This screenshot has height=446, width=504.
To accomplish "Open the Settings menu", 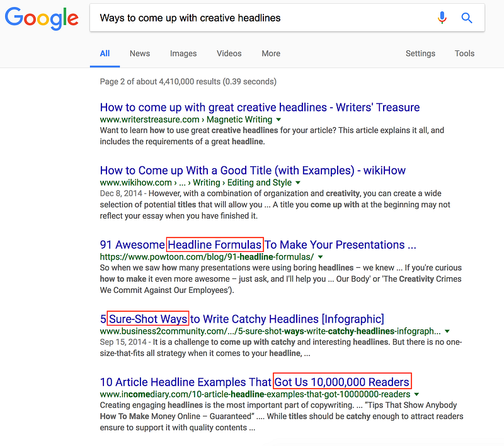I will (x=420, y=54).
